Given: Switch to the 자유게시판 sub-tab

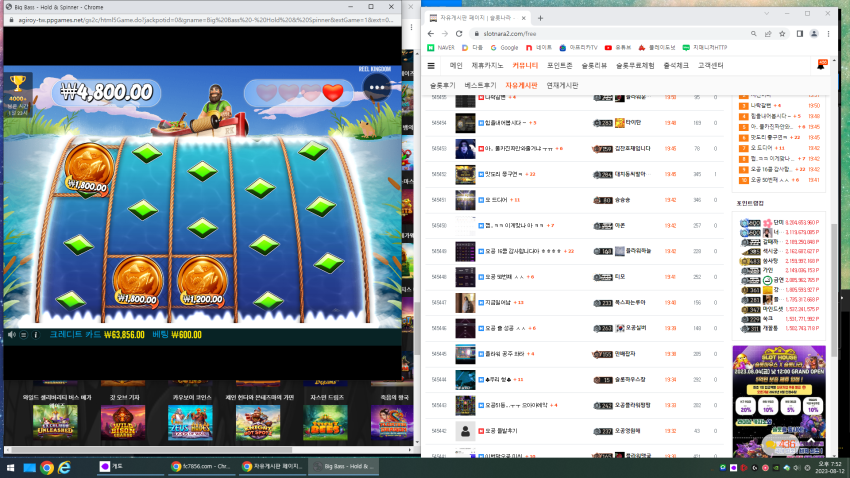Looking at the screenshot, I should click(x=521, y=86).
